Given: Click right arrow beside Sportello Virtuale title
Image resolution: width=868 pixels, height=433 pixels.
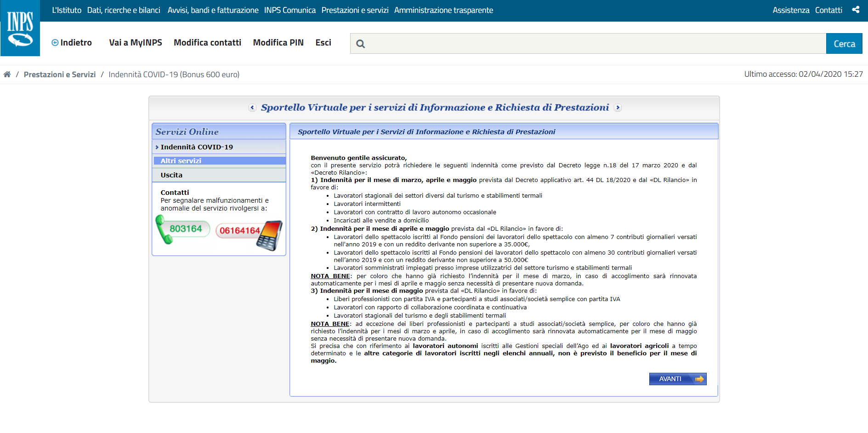Looking at the screenshot, I should (618, 108).
